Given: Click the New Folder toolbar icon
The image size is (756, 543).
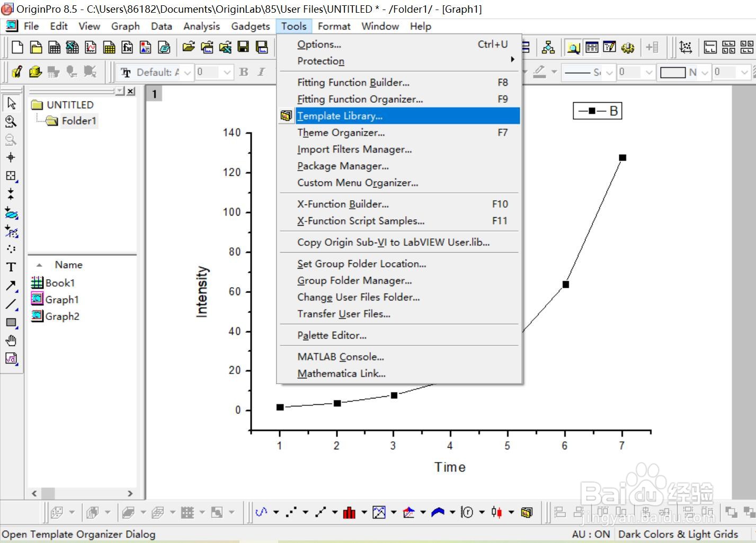Looking at the screenshot, I should (36, 48).
